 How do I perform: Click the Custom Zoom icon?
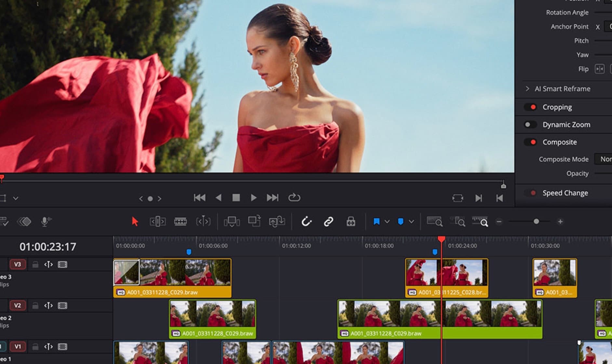[x=480, y=222]
